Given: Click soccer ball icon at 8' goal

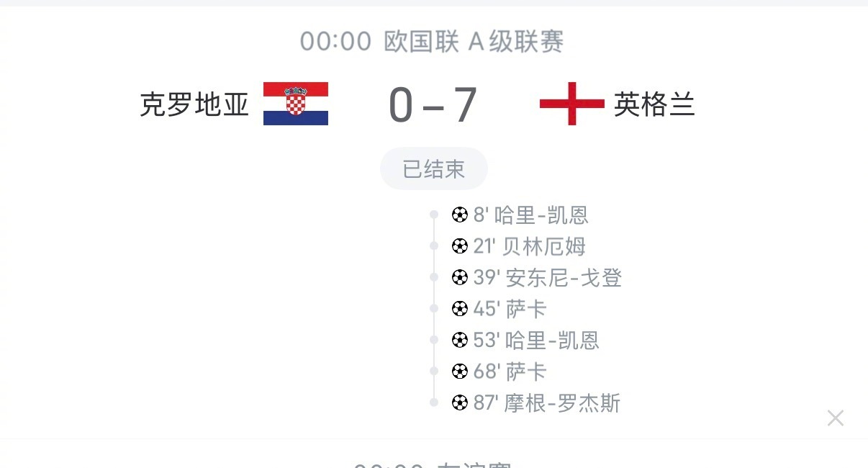Looking at the screenshot, I should (x=459, y=215).
